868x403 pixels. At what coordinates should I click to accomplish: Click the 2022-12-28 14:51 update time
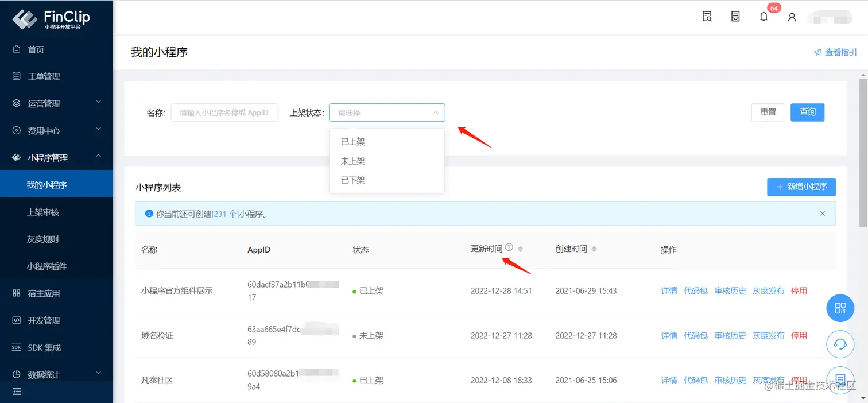click(x=501, y=291)
